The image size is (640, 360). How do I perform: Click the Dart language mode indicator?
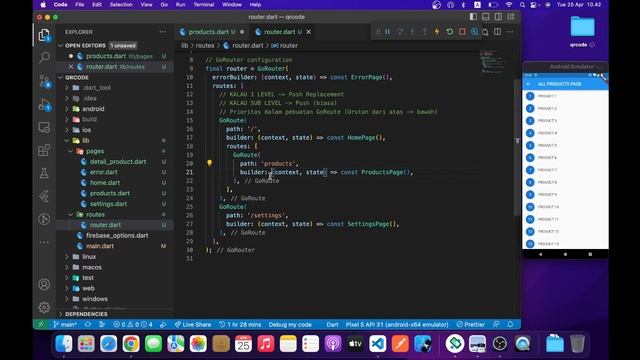(x=332, y=324)
